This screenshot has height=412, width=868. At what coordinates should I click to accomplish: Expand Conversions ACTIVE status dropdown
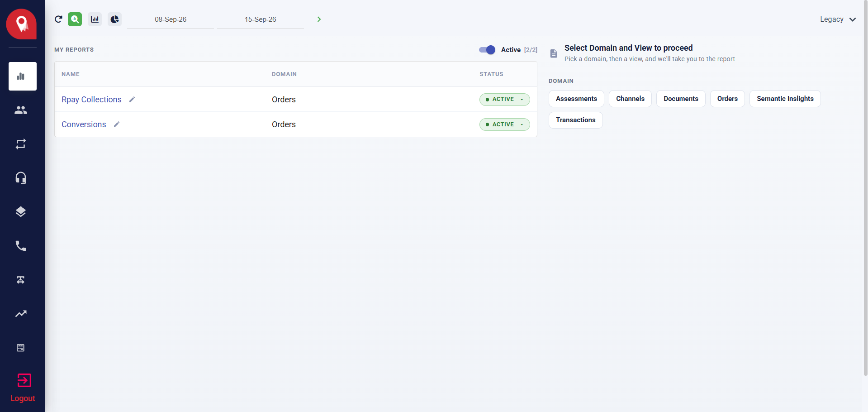point(504,124)
